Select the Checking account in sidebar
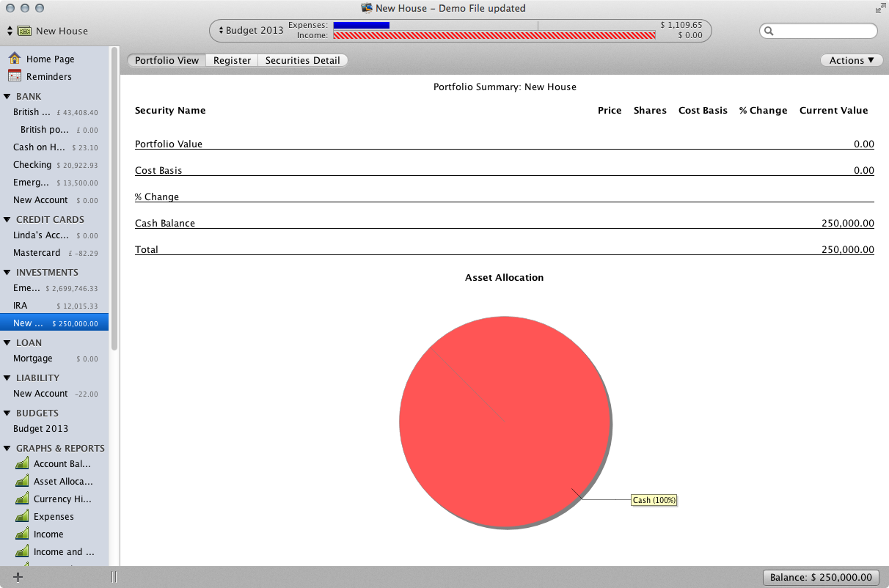The height and width of the screenshot is (588, 889). 32,165
